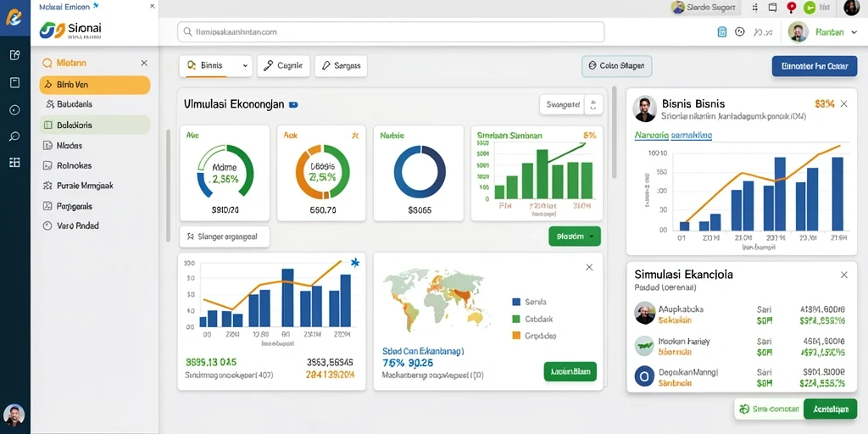Open the green dropdown button above map
868x434 pixels.
(575, 236)
